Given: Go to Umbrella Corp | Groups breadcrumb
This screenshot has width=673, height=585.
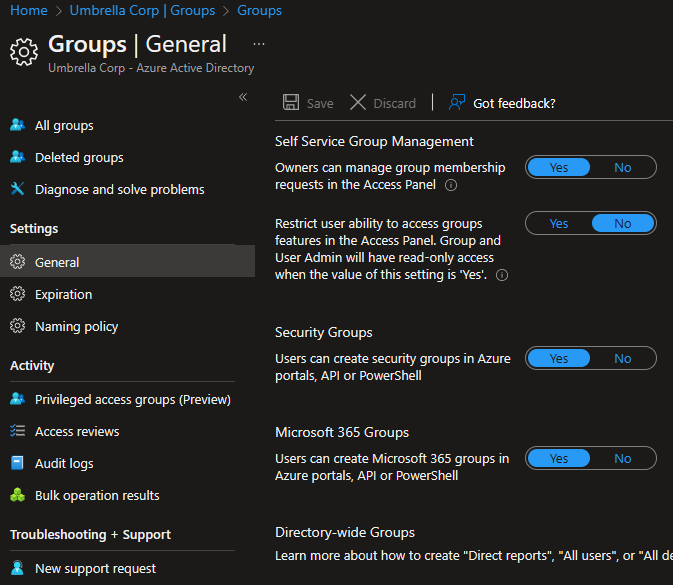Looking at the screenshot, I should [x=142, y=10].
